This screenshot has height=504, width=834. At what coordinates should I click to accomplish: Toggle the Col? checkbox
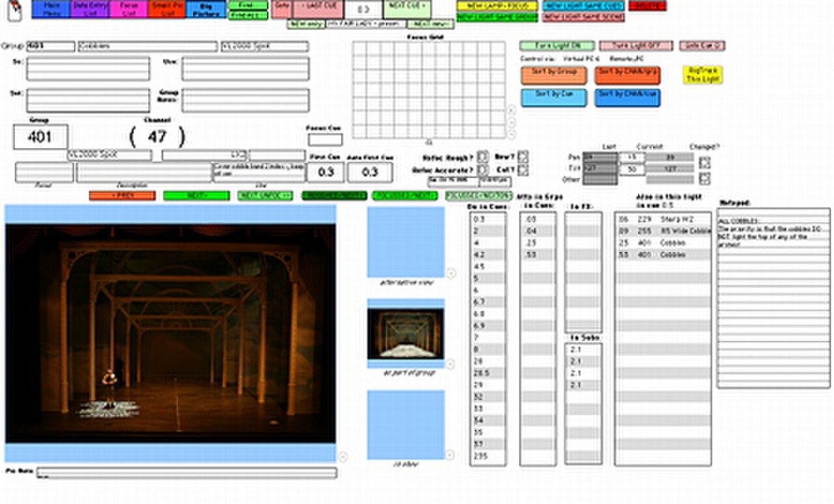pyautogui.click(x=523, y=169)
